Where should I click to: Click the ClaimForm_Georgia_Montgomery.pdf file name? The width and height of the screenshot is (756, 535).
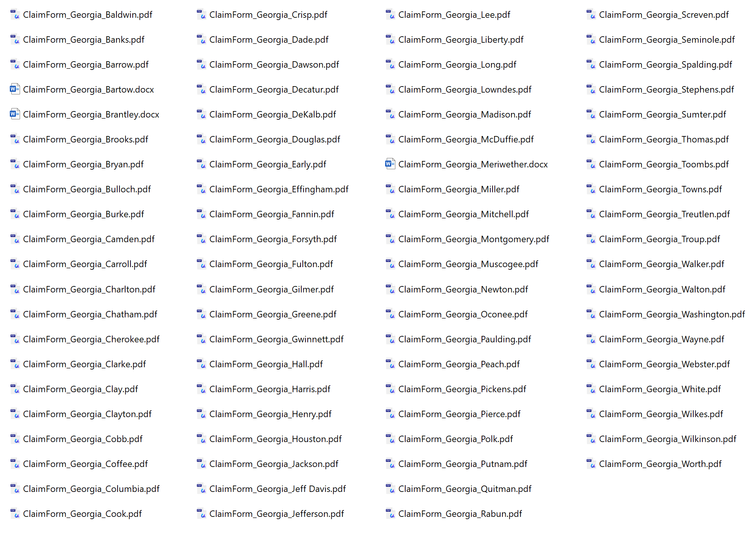pos(474,239)
